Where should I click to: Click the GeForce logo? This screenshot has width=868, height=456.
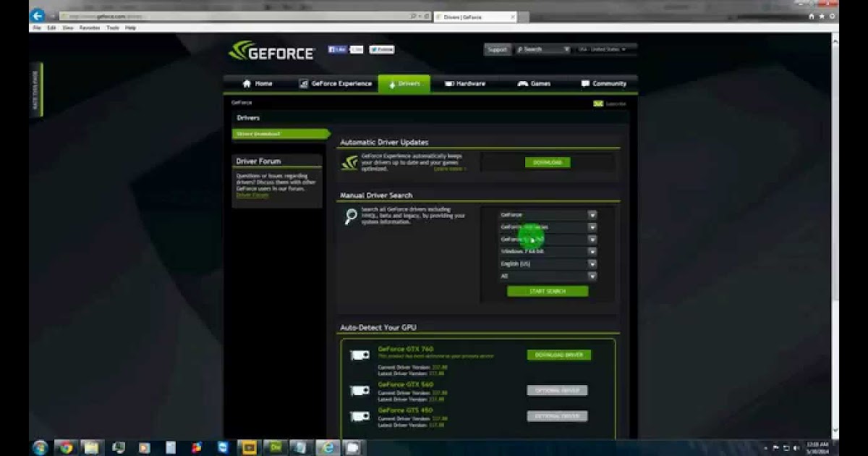tap(271, 51)
